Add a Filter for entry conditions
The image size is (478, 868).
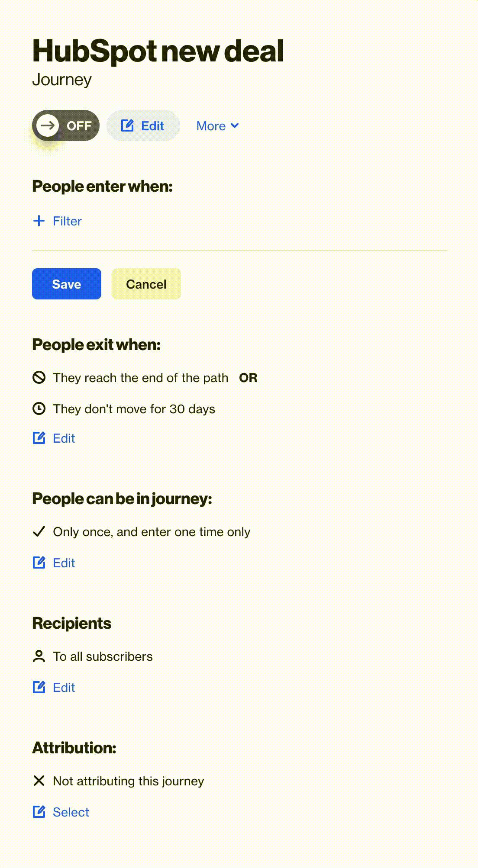click(x=57, y=221)
